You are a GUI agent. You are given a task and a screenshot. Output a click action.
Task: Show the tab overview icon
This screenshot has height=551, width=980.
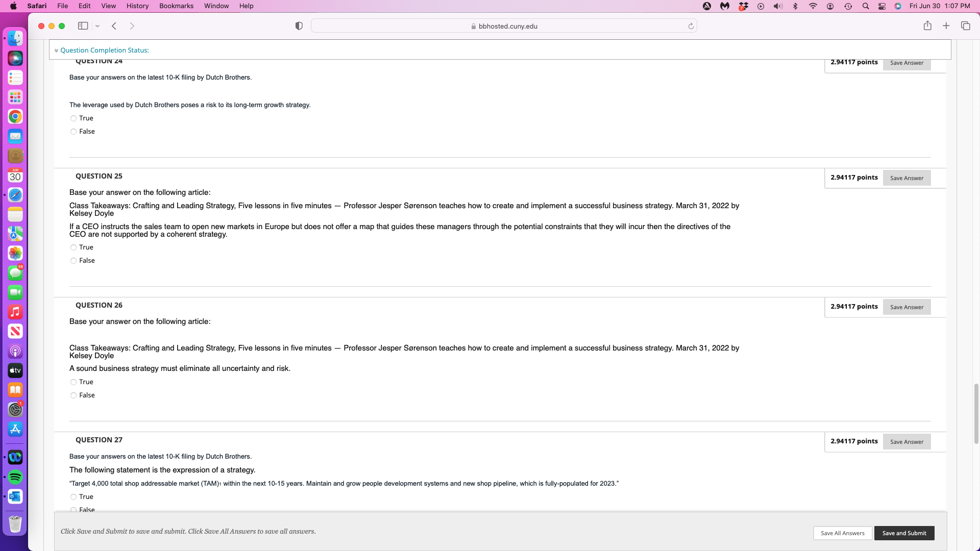(x=965, y=26)
